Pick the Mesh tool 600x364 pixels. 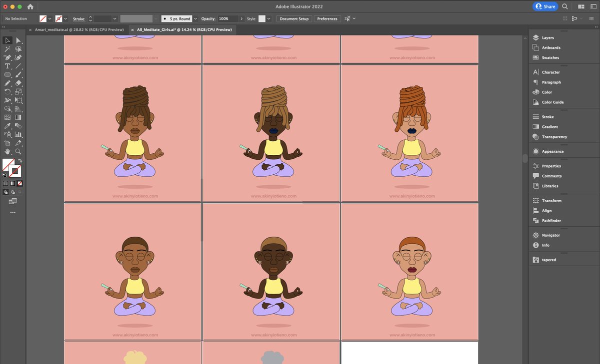(7, 117)
